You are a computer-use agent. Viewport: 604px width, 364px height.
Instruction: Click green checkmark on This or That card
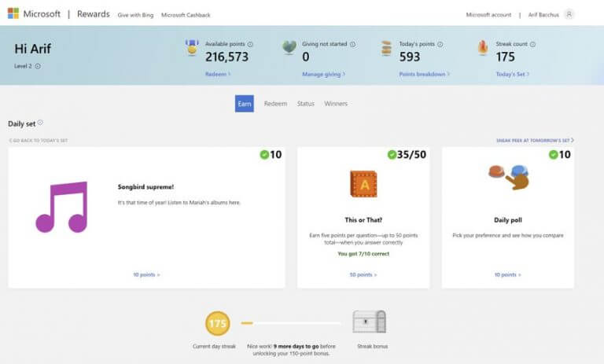[x=392, y=154]
